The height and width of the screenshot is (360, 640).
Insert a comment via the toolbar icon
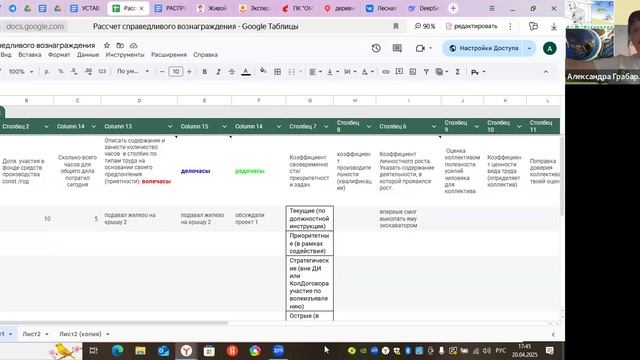click(x=399, y=72)
